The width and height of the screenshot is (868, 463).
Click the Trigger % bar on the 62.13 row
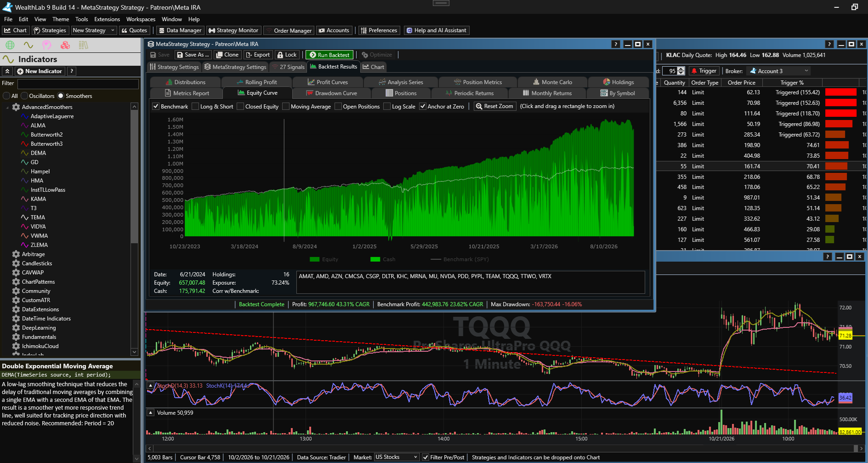click(x=841, y=92)
